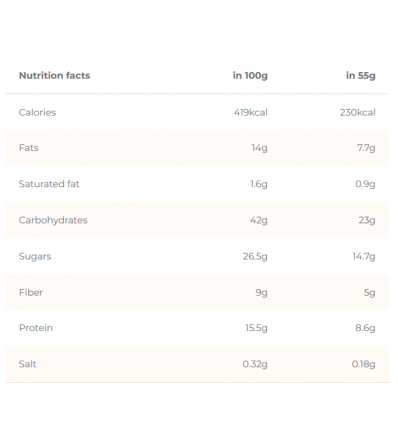This screenshot has height=448, width=398.
Task: Click the 1.6g saturated fat value
Action: coord(259,184)
